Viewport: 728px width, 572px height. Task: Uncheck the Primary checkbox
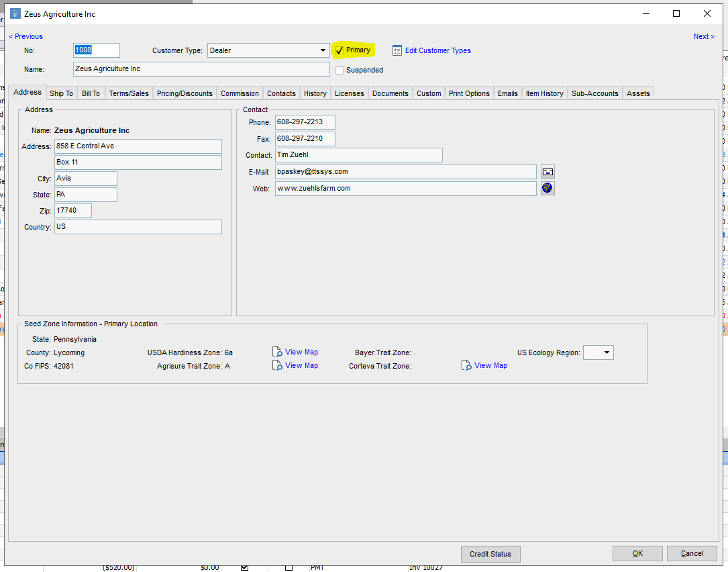pos(340,50)
